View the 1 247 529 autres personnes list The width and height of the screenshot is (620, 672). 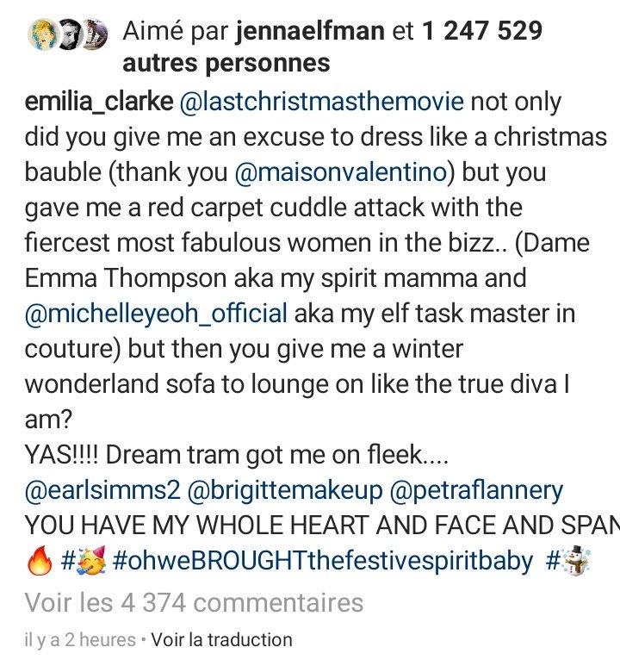[332, 47]
